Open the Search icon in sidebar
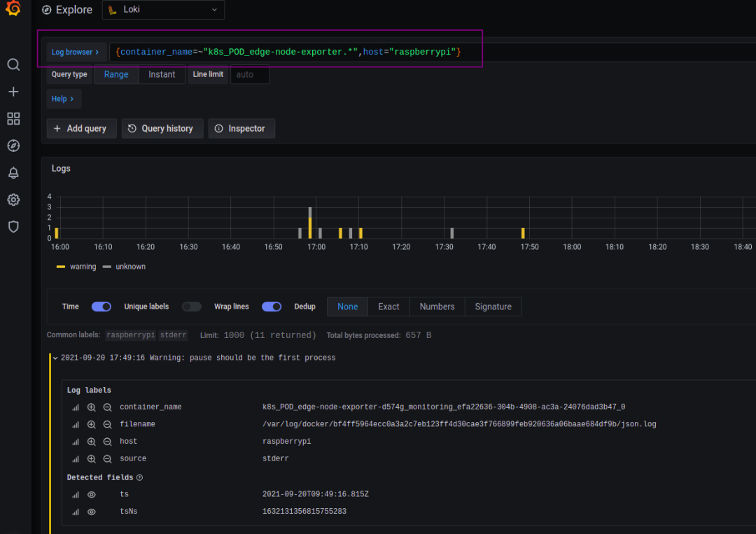756x534 pixels. [x=13, y=64]
